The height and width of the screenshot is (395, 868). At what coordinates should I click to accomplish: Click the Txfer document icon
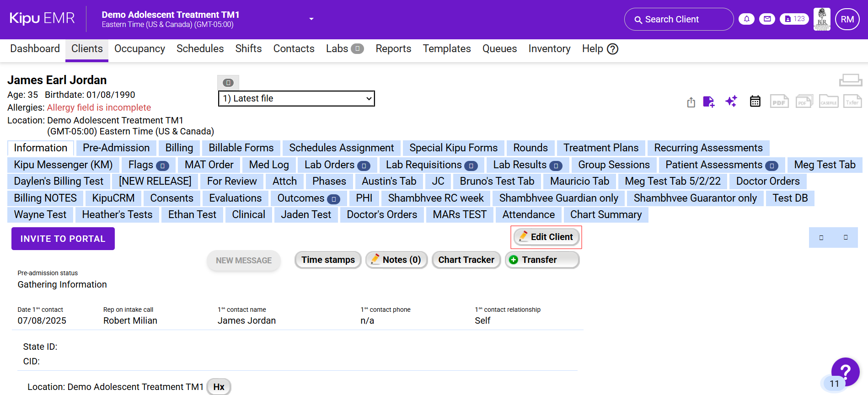tap(852, 101)
